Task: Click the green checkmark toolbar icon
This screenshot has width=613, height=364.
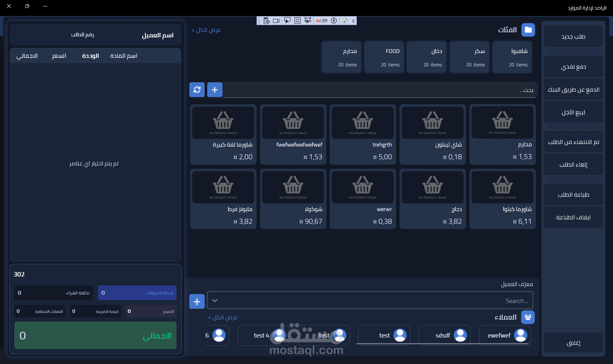Action: [345, 21]
